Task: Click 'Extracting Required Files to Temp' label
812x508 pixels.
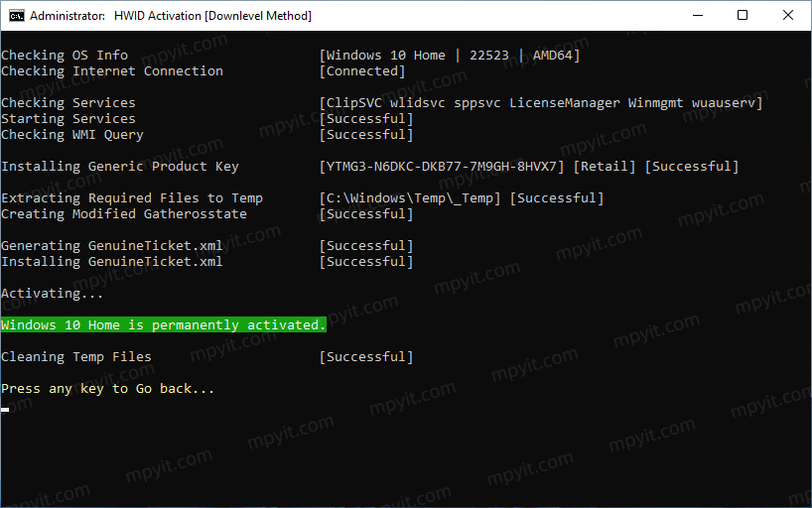Action: tap(132, 197)
